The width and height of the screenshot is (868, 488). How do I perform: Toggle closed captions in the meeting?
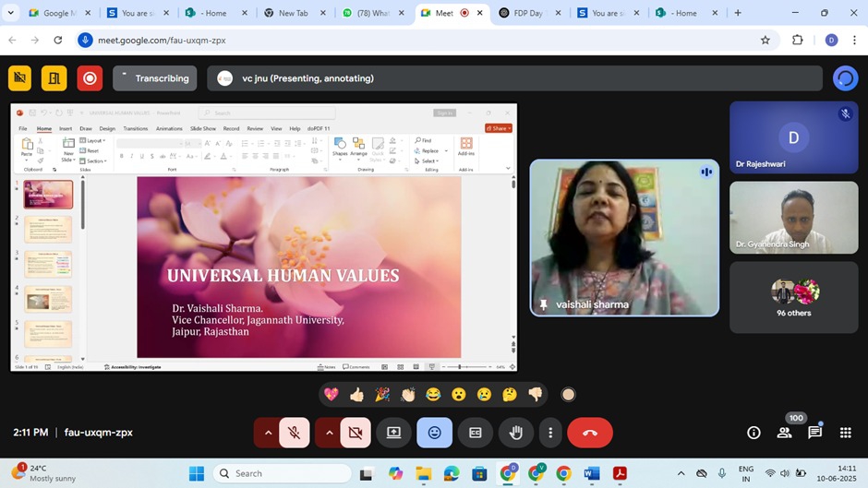point(476,433)
